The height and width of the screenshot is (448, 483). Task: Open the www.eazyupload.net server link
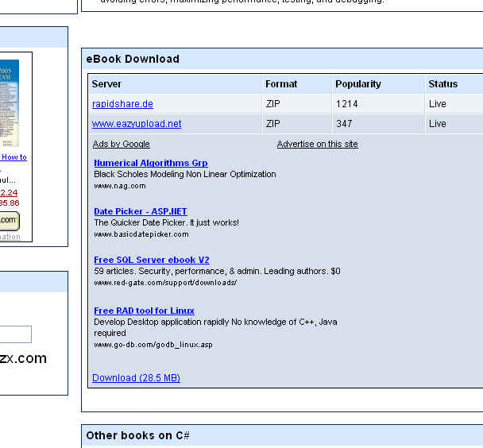[x=137, y=124]
